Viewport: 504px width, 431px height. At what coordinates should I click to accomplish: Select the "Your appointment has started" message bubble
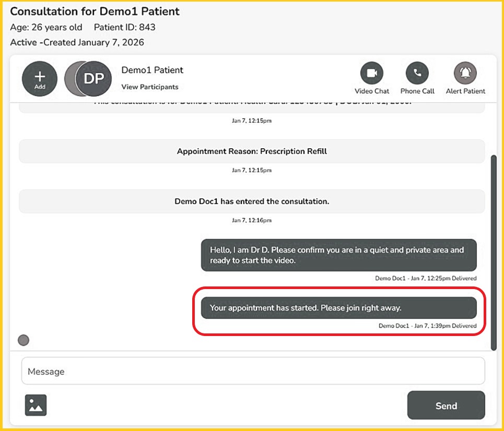pos(338,308)
